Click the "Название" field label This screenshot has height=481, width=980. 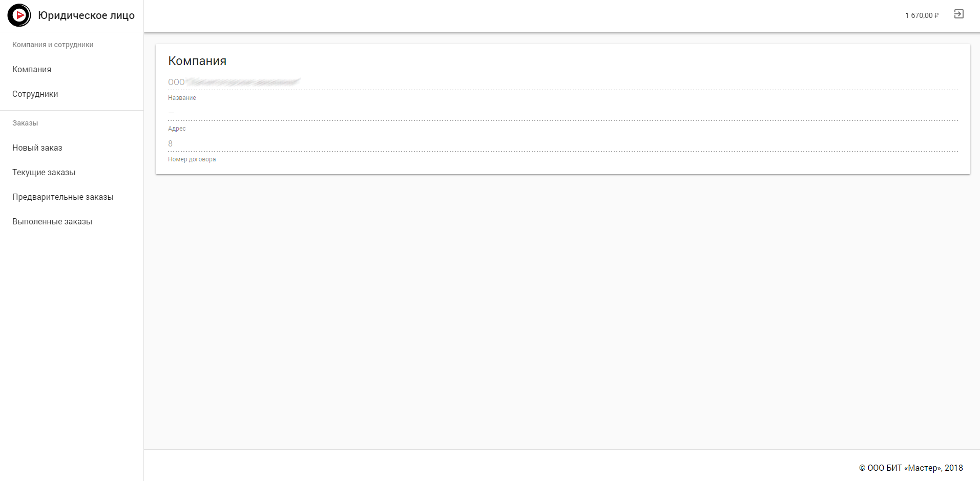(x=182, y=98)
